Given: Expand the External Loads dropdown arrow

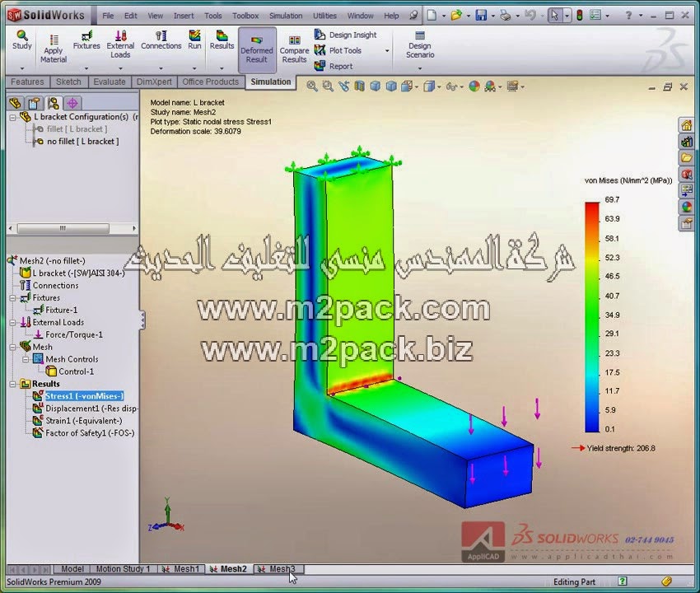Looking at the screenshot, I should click(x=120, y=68).
